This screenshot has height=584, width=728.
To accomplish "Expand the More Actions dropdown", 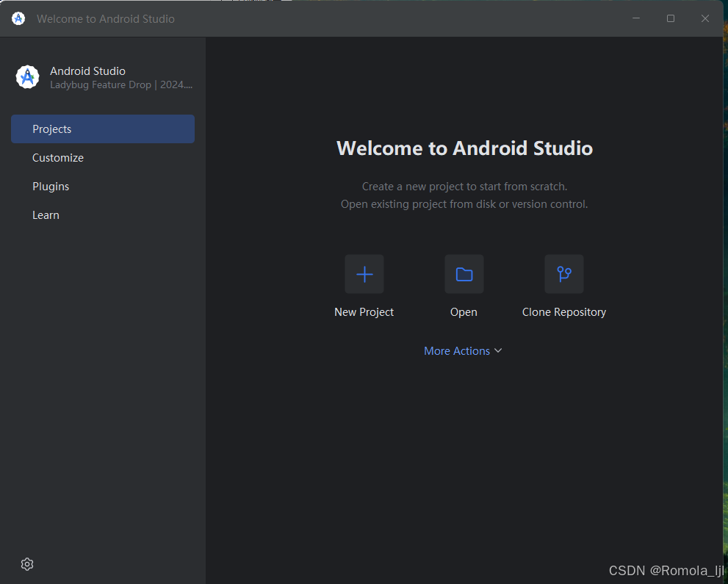I will pos(463,351).
